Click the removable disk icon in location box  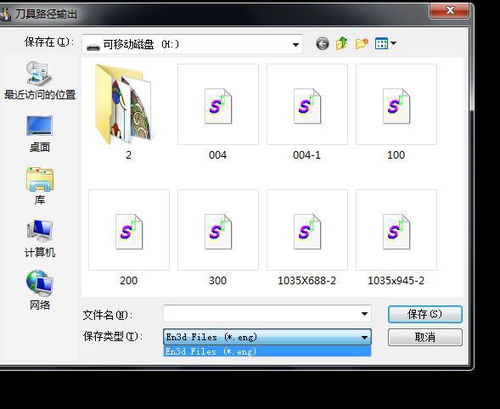tap(93, 47)
